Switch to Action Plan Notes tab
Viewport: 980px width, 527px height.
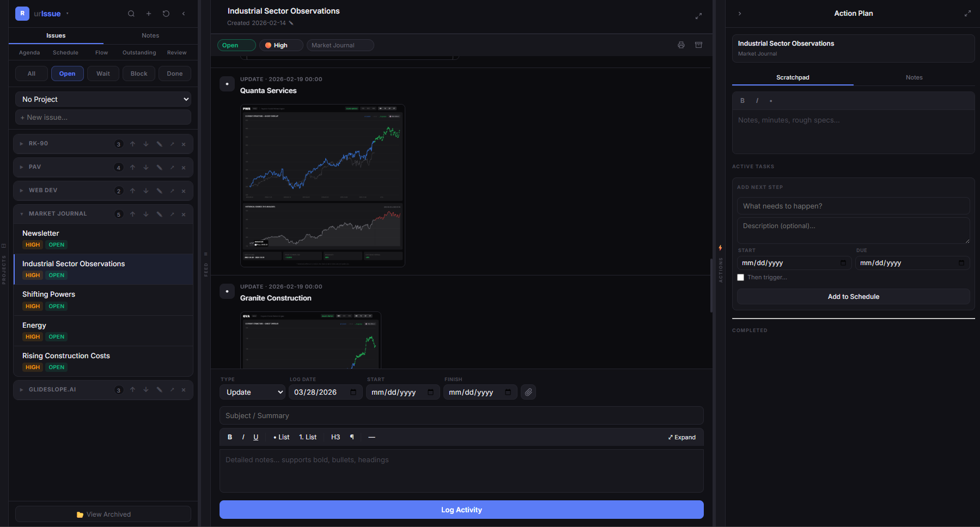(914, 77)
